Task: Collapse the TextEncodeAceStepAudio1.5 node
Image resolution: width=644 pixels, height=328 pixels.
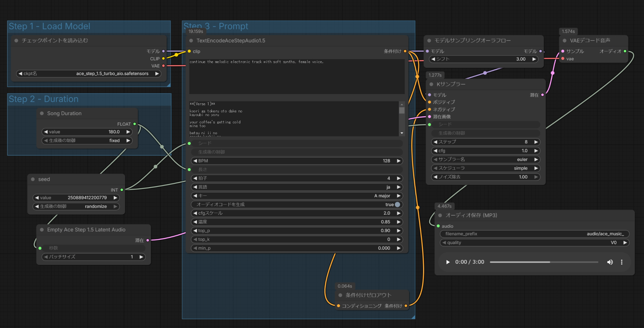Action: click(x=191, y=41)
